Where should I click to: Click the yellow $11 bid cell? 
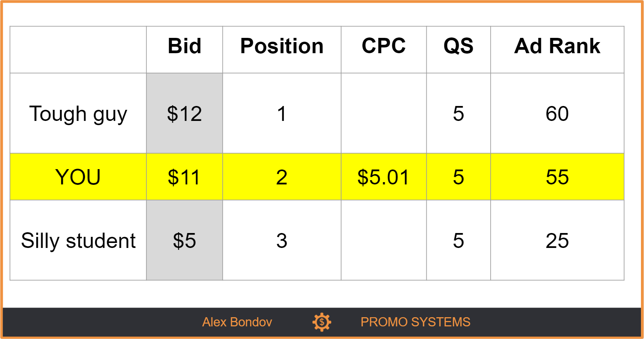184,177
